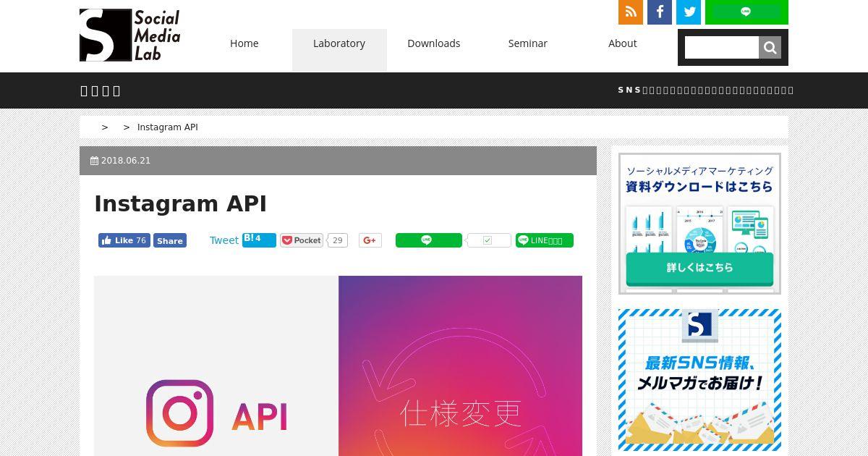Click the green LINE share button under title
868x456 pixels.
[429, 240]
